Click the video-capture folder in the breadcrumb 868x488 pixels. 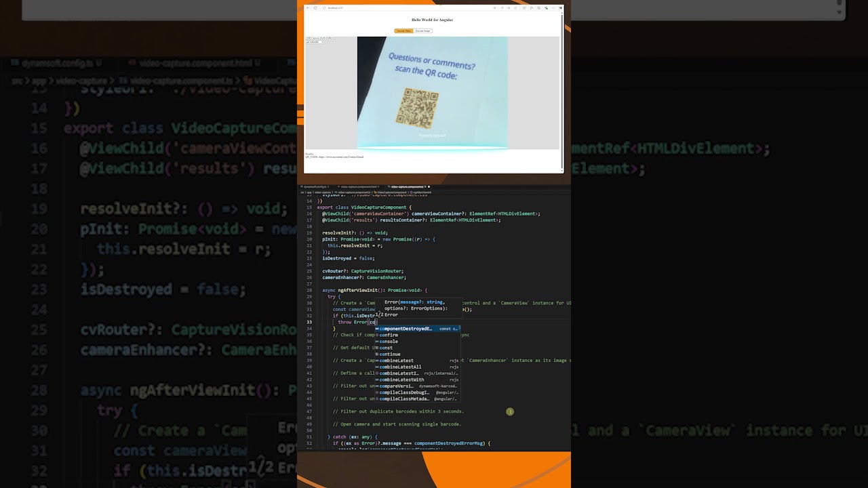[323, 192]
